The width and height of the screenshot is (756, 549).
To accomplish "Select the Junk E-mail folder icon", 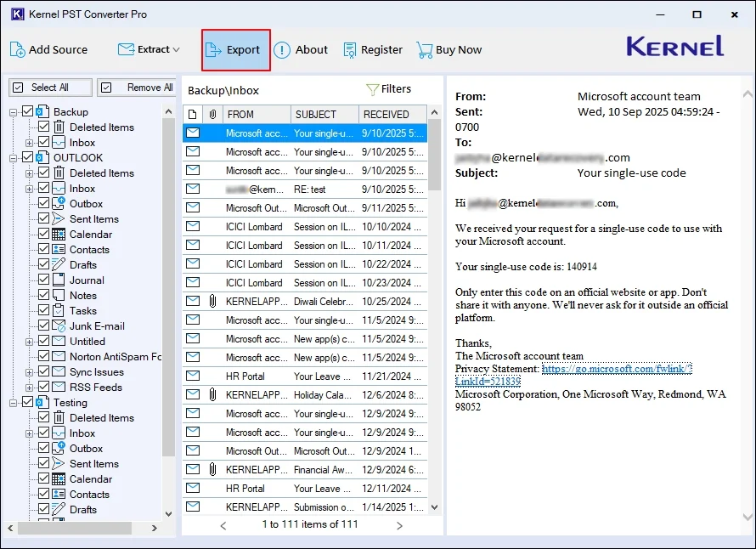I will [58, 326].
